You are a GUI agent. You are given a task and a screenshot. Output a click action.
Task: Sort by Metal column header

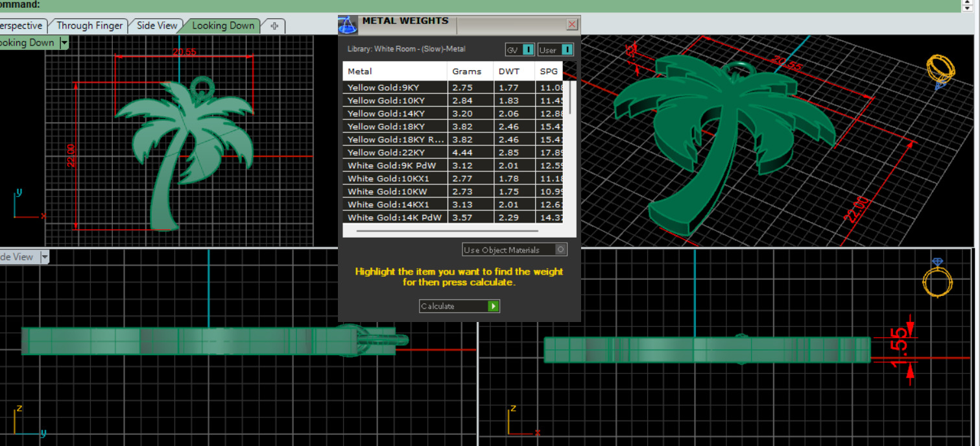(395, 71)
